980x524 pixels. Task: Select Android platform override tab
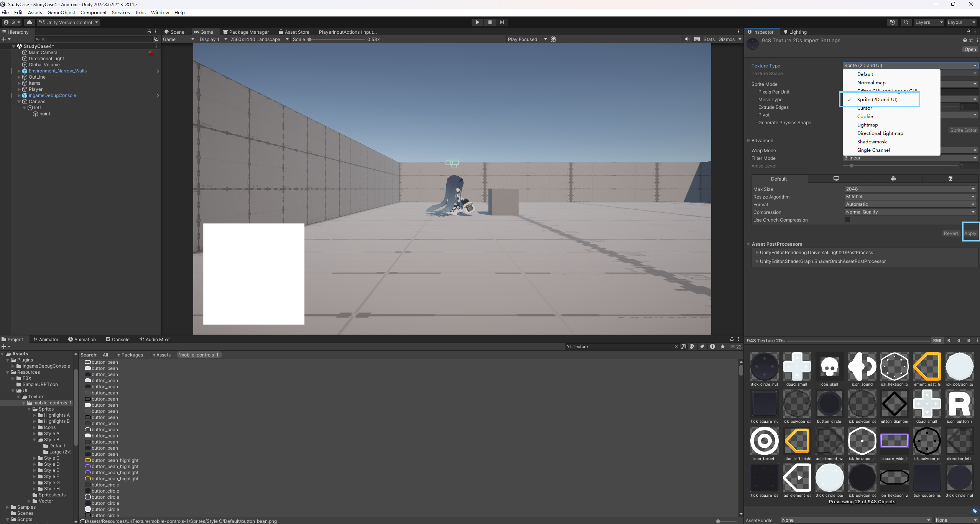(x=893, y=179)
